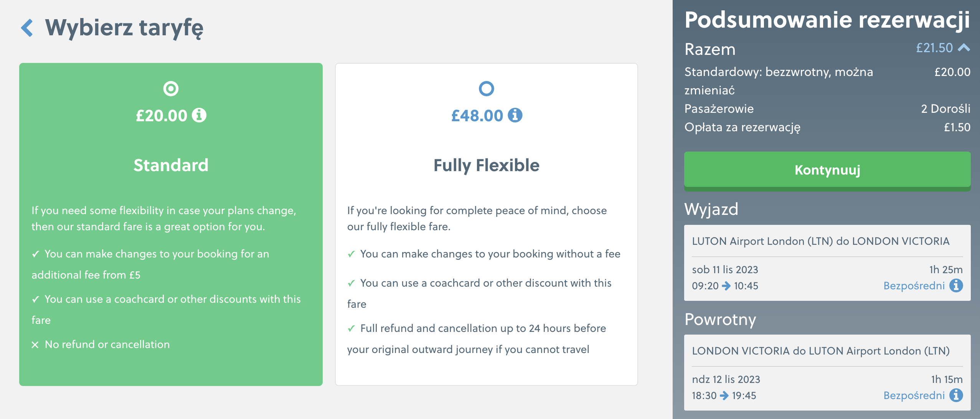The height and width of the screenshot is (419, 980).
Task: Select the Fully Flexible fare radio button
Action: [486, 89]
